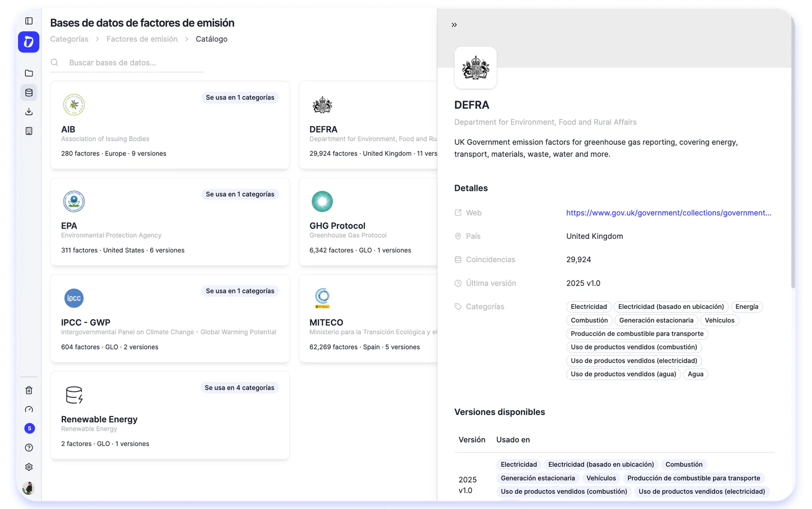Click the GHG Protocol teal logo

[322, 201]
